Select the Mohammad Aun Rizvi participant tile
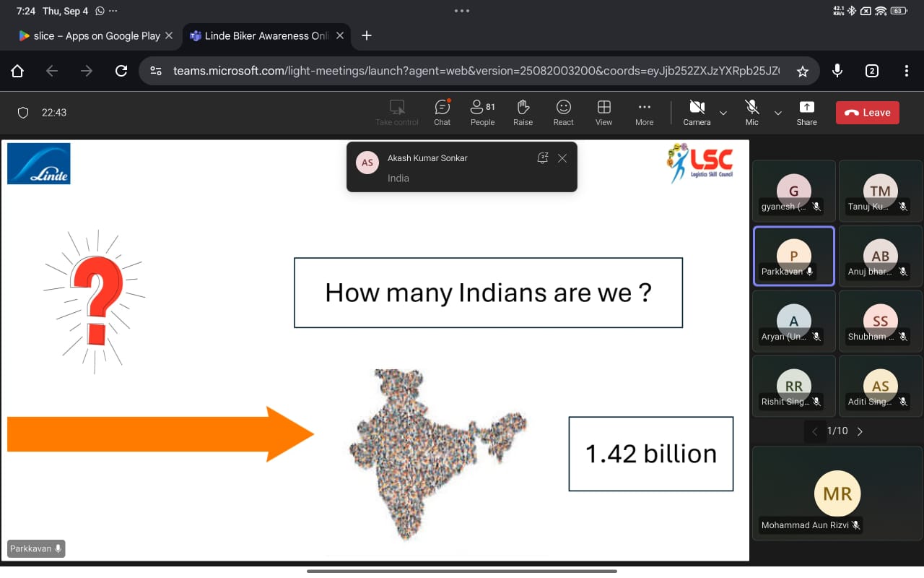Screen dimensions: 924x578 [837, 494]
